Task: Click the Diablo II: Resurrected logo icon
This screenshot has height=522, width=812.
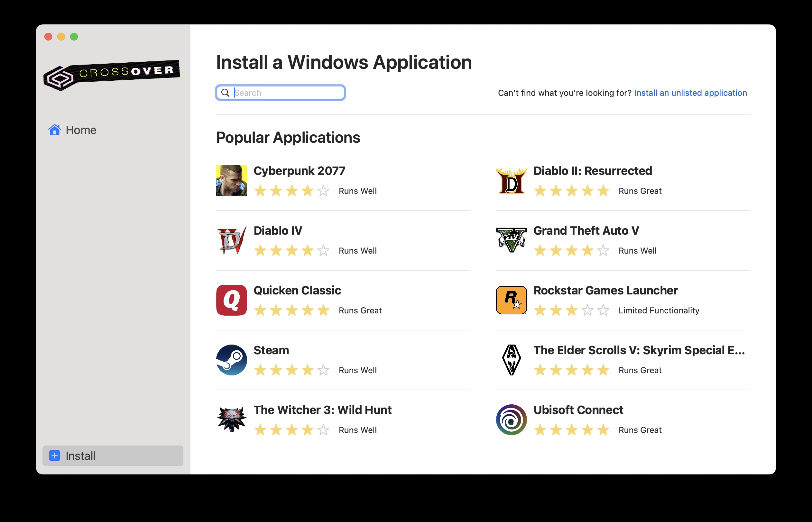Action: [511, 181]
